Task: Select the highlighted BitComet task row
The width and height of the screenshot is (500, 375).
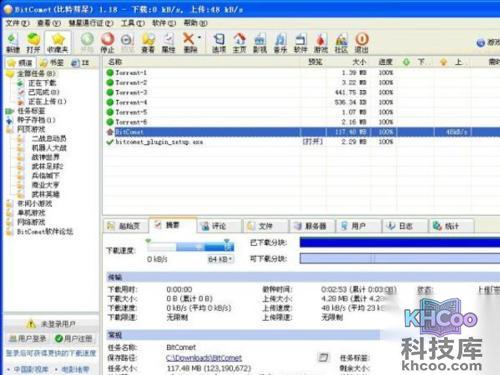Action: click(302, 132)
